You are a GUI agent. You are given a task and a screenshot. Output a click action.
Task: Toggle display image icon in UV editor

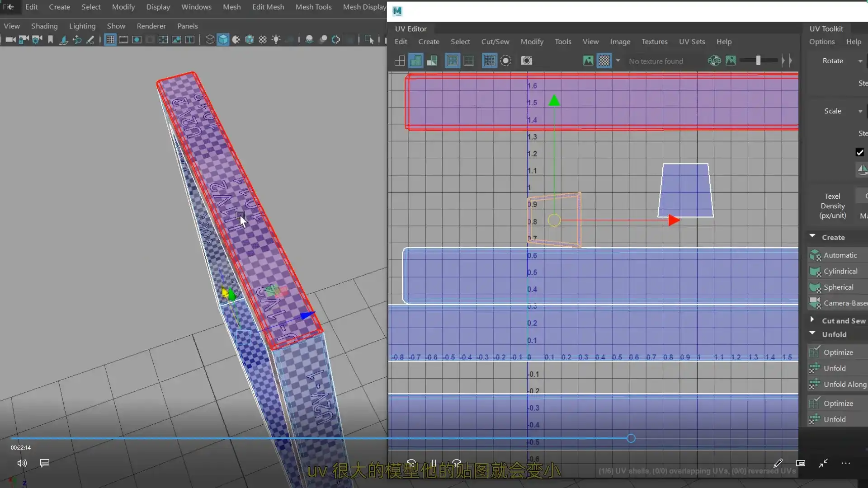[588, 61]
